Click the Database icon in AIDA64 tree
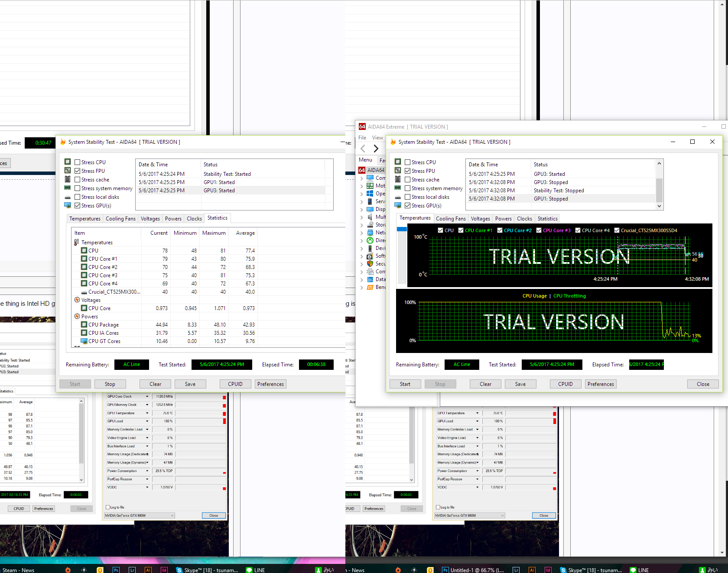This screenshot has height=573, width=728. [370, 279]
